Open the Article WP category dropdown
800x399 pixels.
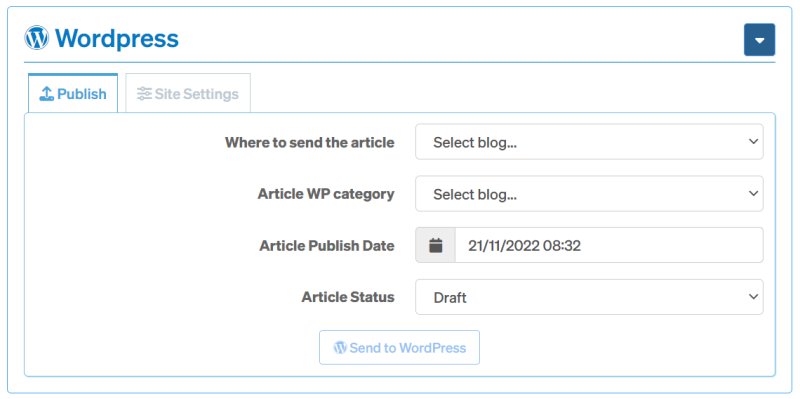589,194
